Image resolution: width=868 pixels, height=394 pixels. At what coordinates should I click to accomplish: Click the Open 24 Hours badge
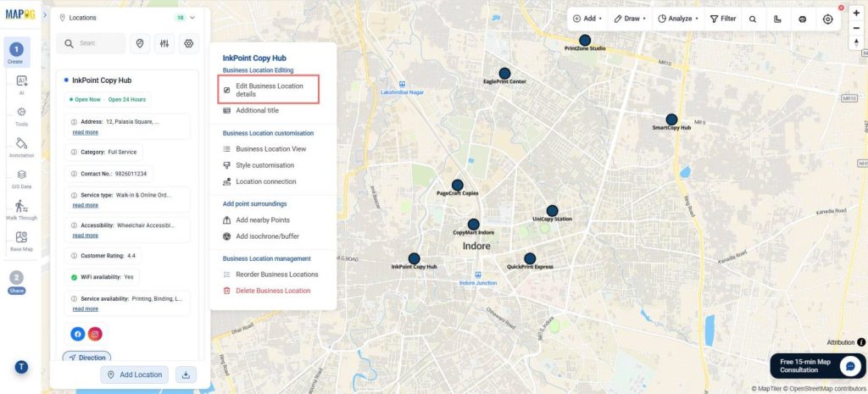click(x=127, y=100)
